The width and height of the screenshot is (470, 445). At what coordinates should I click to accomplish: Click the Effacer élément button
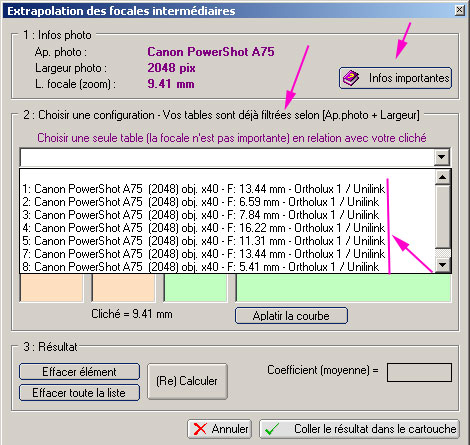tap(79, 372)
